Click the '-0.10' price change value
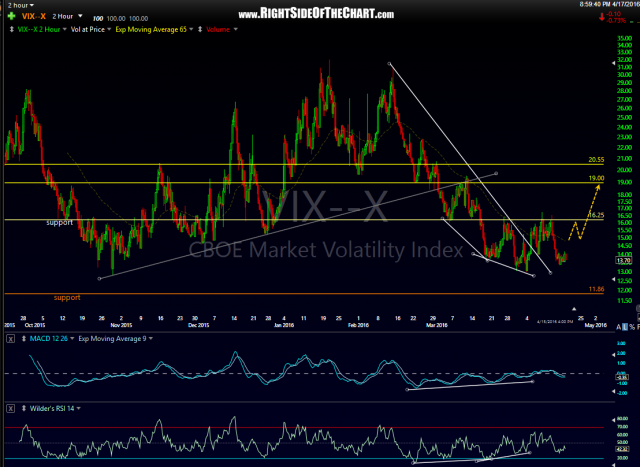The width and height of the screenshot is (640, 467). (613, 15)
